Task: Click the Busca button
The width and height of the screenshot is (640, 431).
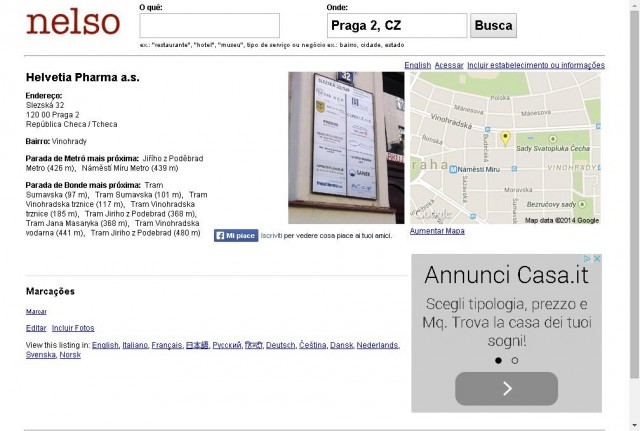Action: [x=493, y=25]
